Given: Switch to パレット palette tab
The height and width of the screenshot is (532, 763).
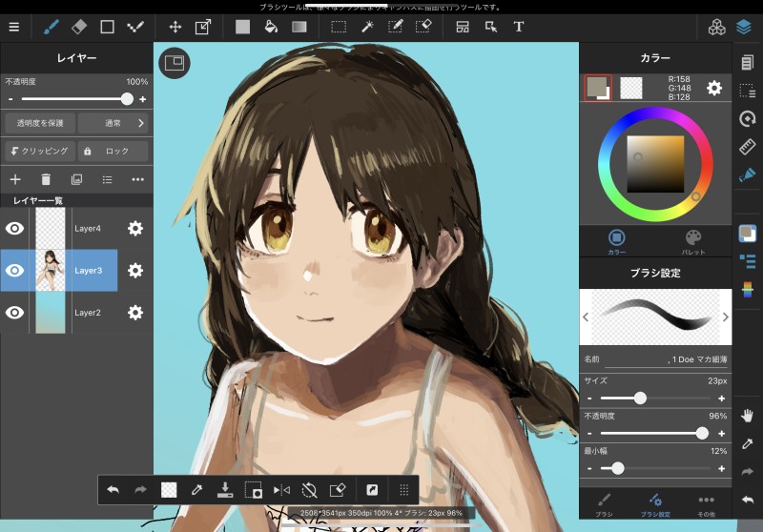Looking at the screenshot, I should coord(693,241).
